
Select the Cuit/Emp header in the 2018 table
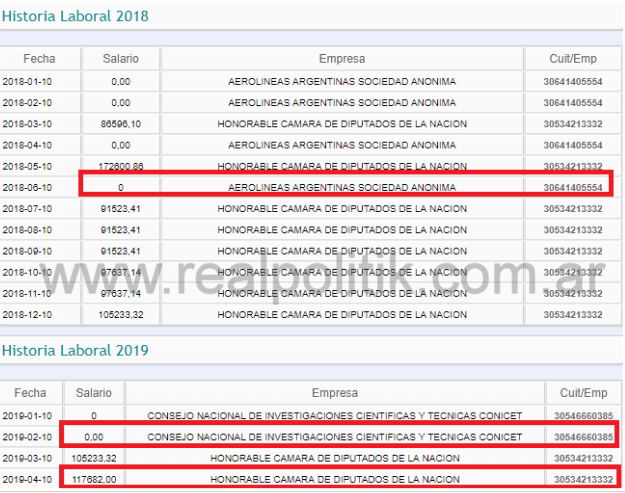coord(573,59)
